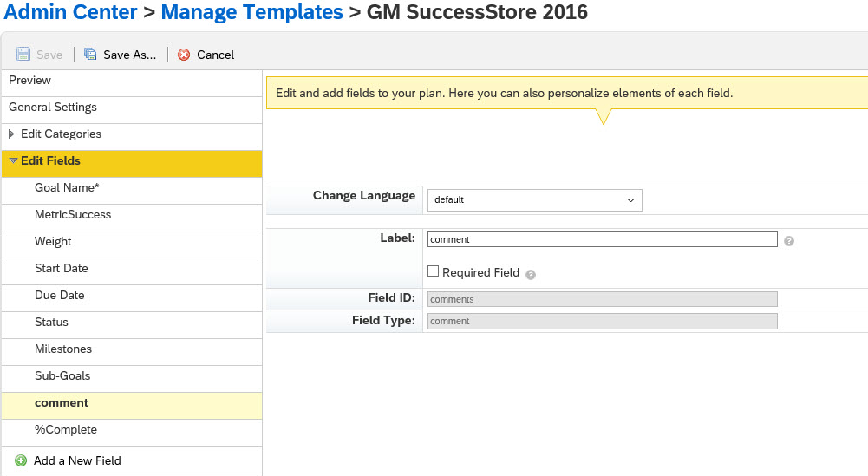Click the Save floppy disk icon
The image size is (868, 476).
pos(23,55)
